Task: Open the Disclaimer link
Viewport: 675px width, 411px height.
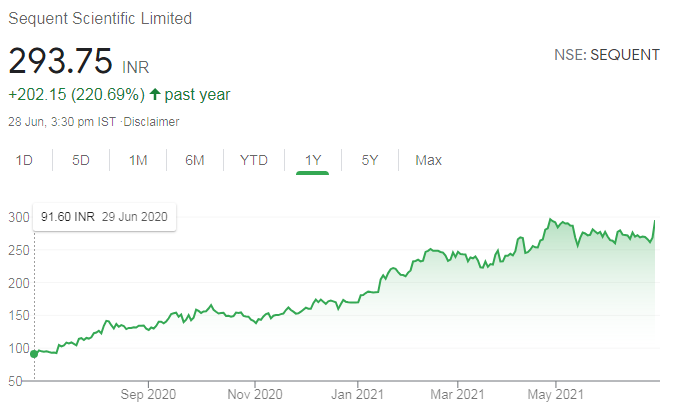Action: click(151, 122)
